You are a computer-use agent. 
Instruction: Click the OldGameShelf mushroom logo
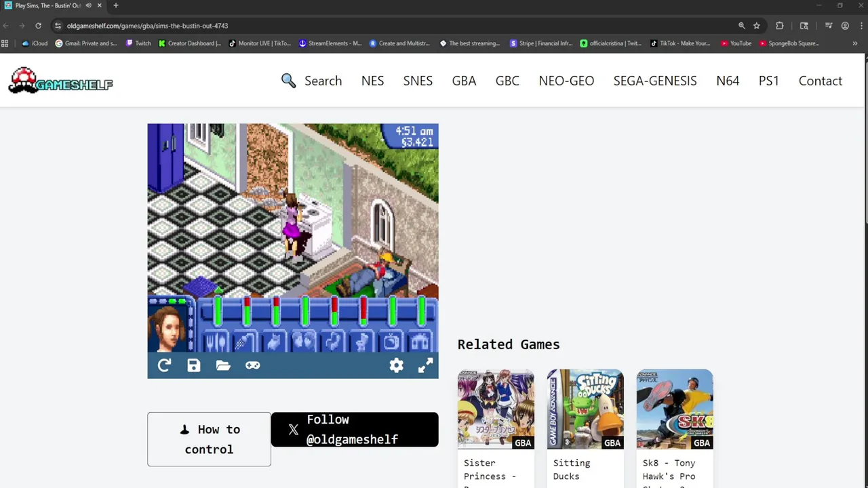(x=60, y=81)
